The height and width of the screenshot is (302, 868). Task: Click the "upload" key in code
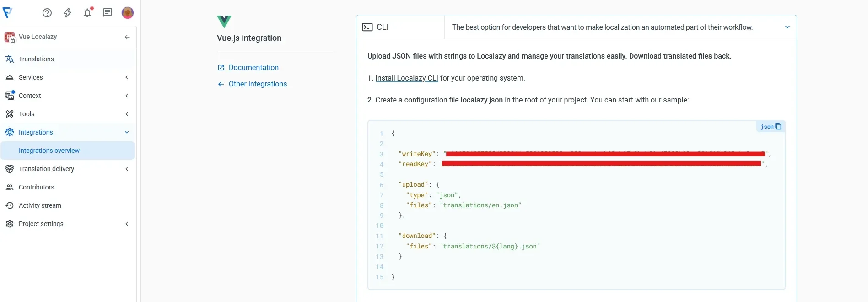point(413,185)
